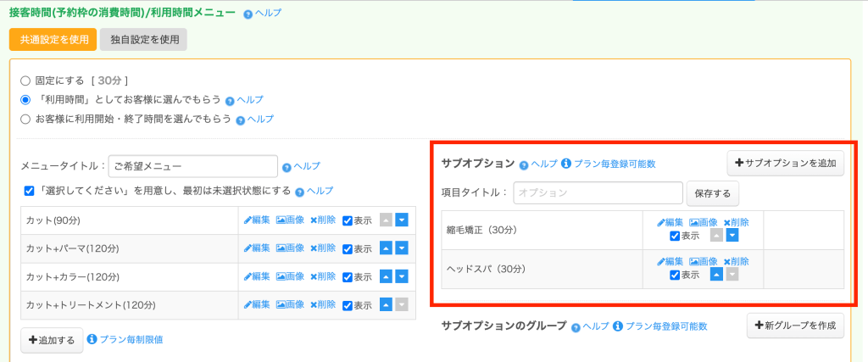Move カット(90分) down with arrow

(x=402, y=221)
